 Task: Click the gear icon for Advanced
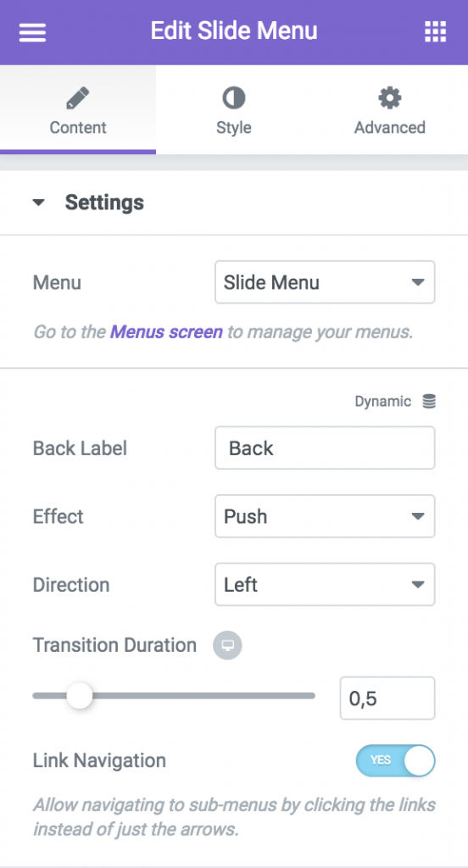[390, 98]
